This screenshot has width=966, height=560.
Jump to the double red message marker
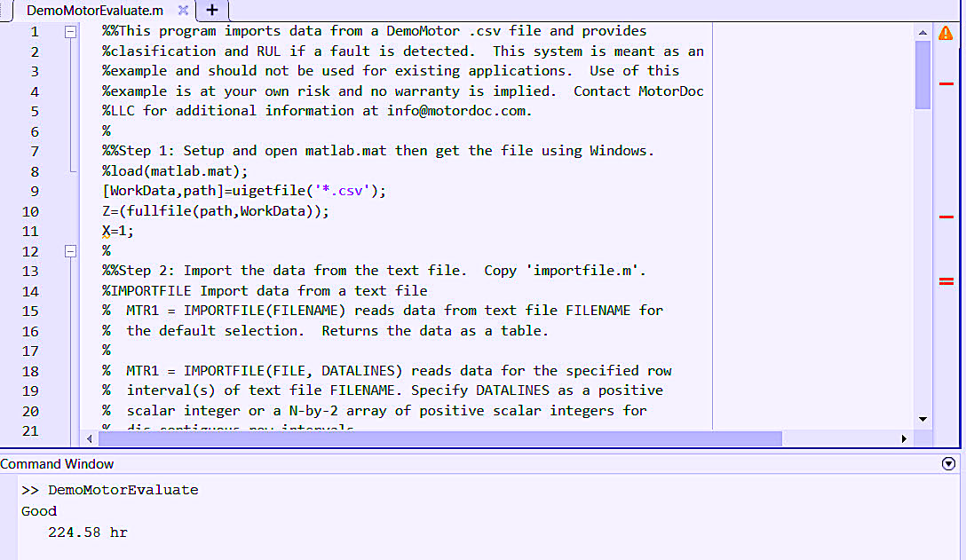click(946, 281)
